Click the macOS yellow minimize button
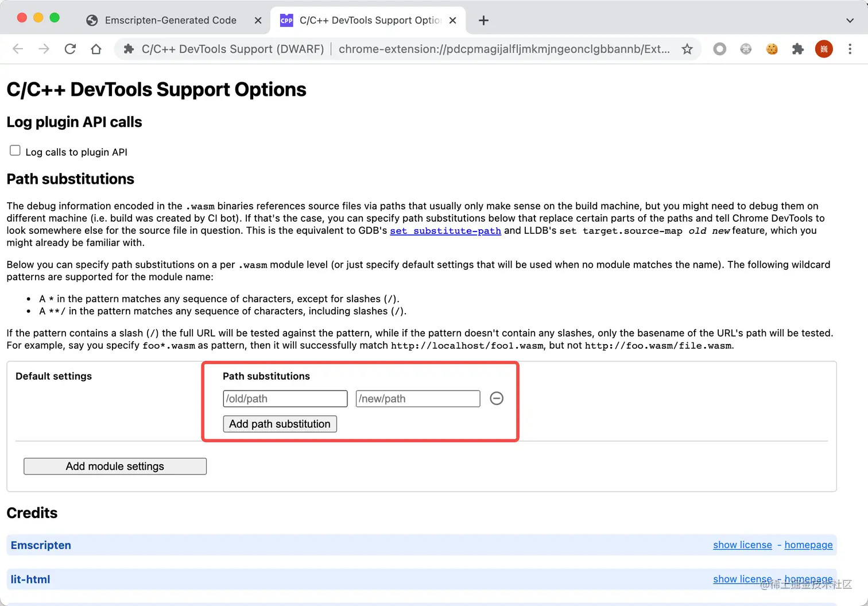Image resolution: width=868 pixels, height=606 pixels. [x=38, y=18]
